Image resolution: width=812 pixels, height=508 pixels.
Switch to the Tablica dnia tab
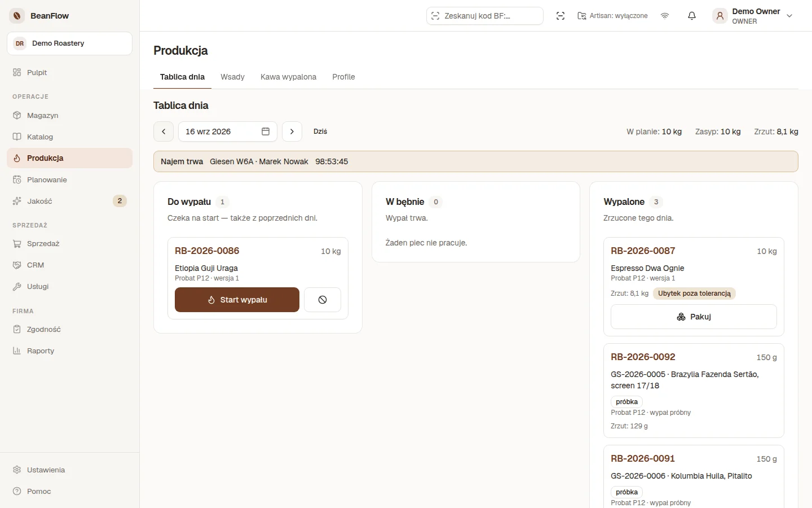pyautogui.click(x=182, y=77)
